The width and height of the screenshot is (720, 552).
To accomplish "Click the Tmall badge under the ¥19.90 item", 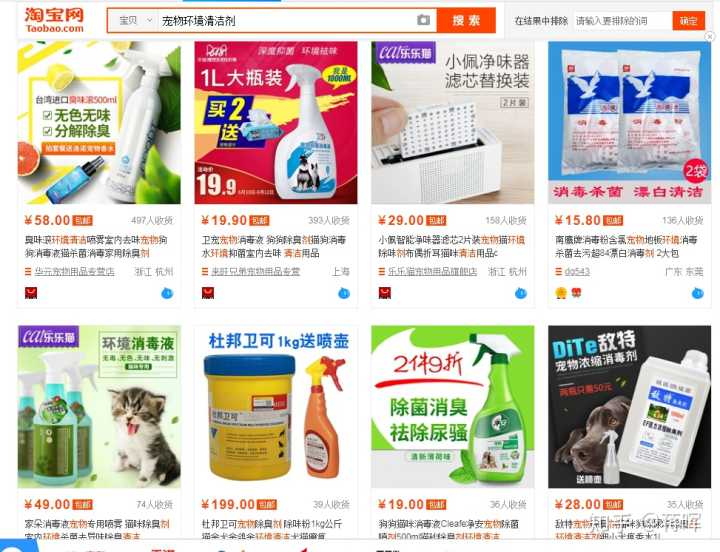I will [x=208, y=293].
